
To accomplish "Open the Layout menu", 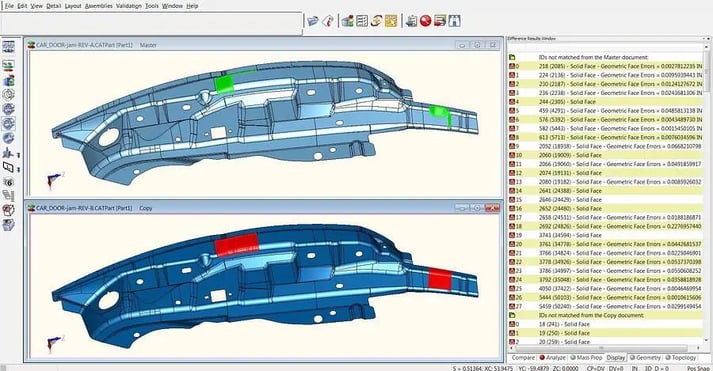I will [x=73, y=6].
